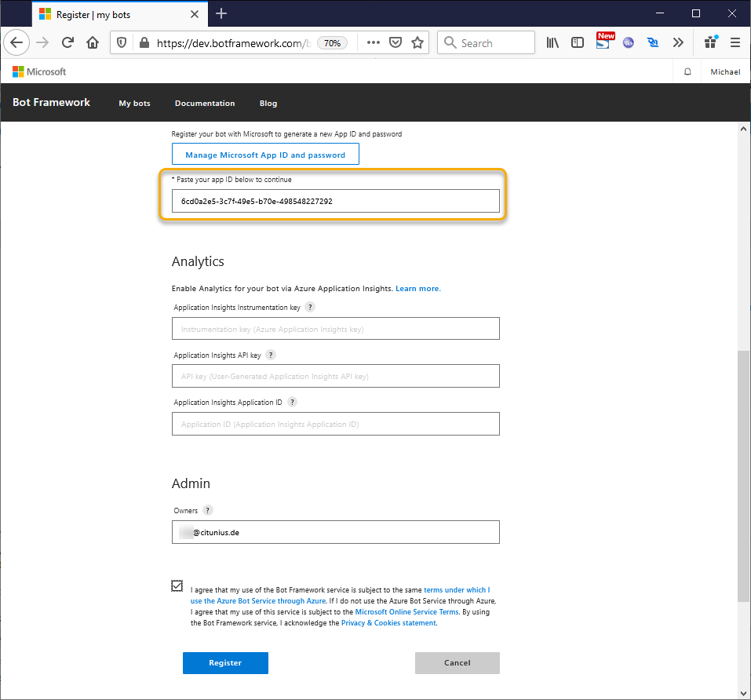The height and width of the screenshot is (700, 751).
Task: Open the extensions gift-box icon
Action: 711,42
